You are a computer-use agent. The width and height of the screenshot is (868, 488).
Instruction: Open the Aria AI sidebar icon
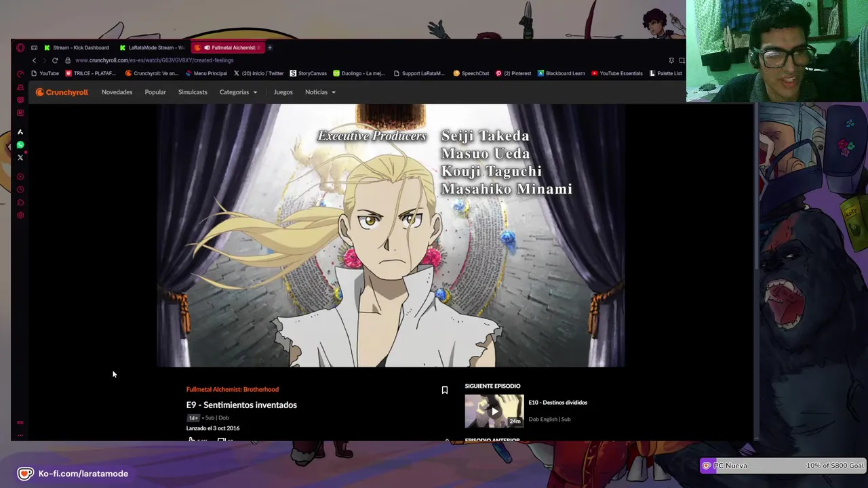pyautogui.click(x=20, y=131)
